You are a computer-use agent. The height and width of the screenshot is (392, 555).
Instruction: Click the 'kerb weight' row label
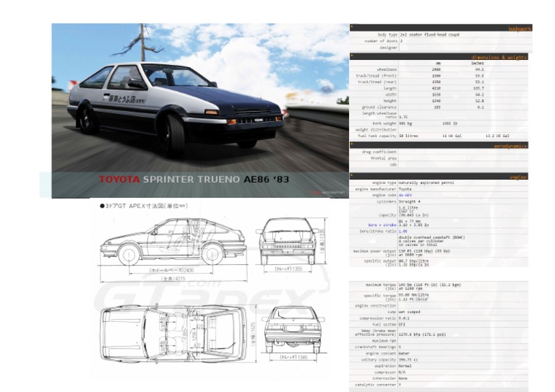coord(384,123)
